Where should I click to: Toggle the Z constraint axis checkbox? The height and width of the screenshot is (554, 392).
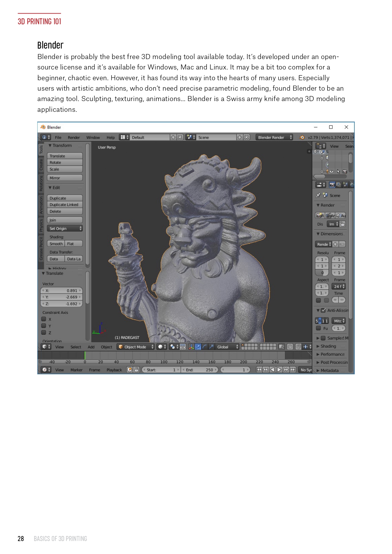click(44, 332)
